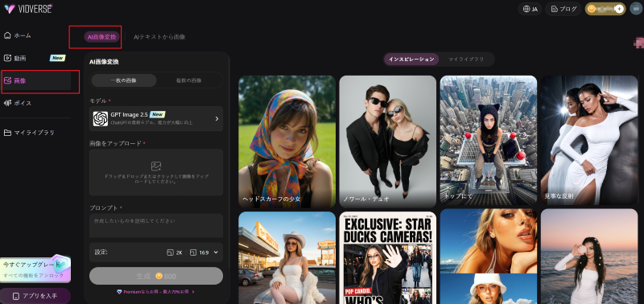
Task: Click the Vidverse logo
Action: (28, 9)
